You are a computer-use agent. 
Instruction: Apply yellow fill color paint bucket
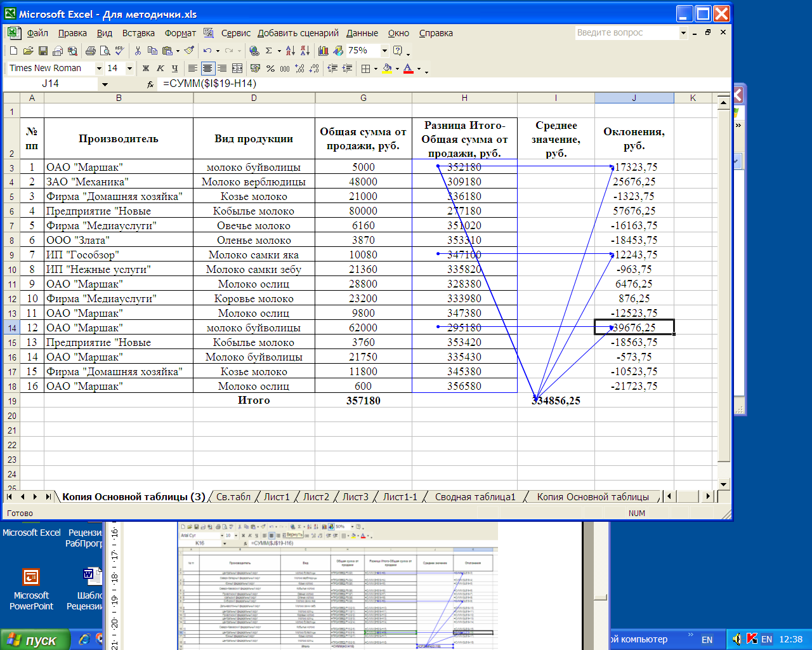point(387,68)
